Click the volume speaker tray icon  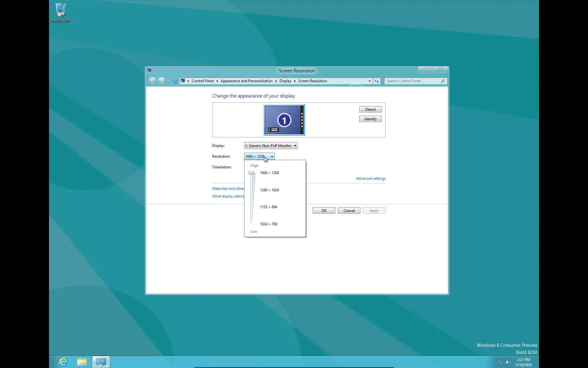click(x=508, y=362)
